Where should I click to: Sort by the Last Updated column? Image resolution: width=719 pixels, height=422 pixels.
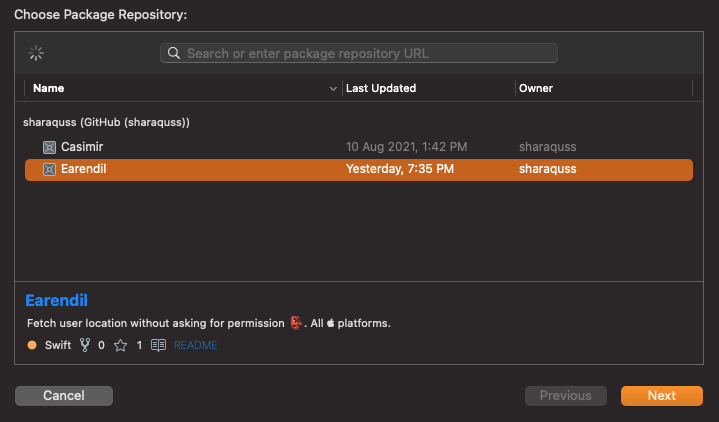click(x=381, y=88)
